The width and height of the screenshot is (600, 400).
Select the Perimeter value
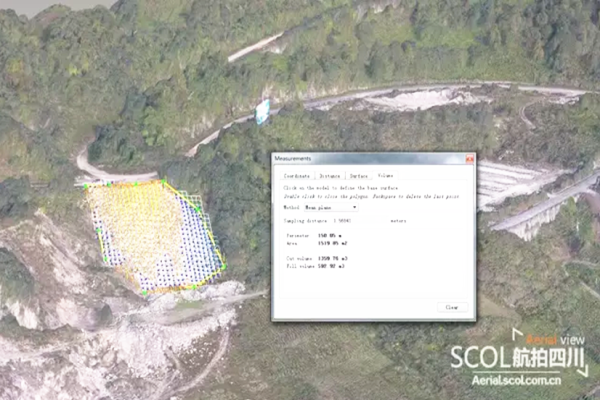(x=329, y=236)
